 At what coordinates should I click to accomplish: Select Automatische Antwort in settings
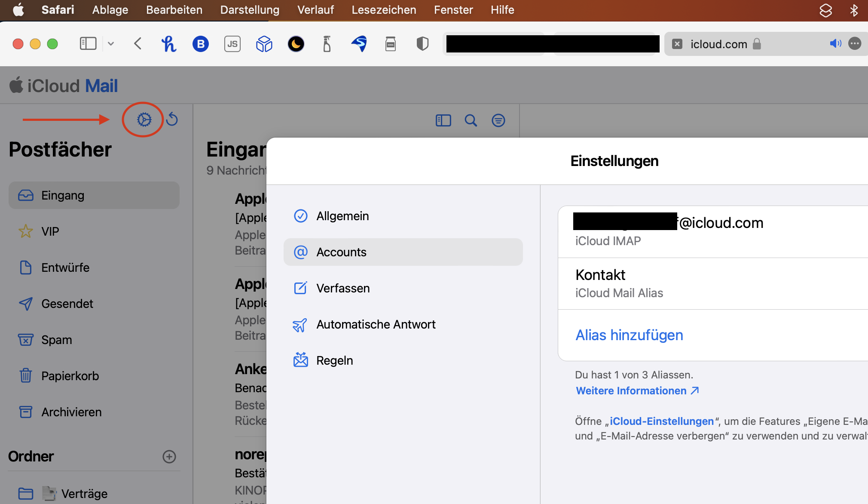pos(376,324)
